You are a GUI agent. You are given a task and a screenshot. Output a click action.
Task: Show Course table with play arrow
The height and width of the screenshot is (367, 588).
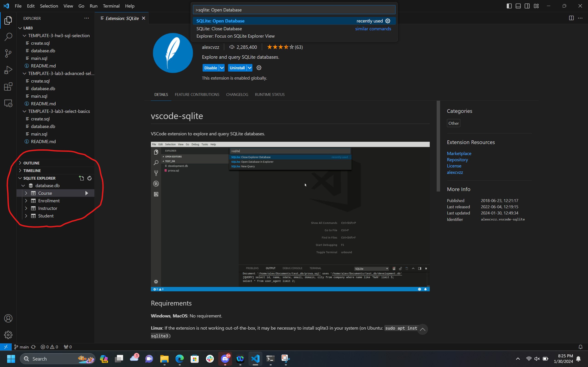click(x=87, y=193)
